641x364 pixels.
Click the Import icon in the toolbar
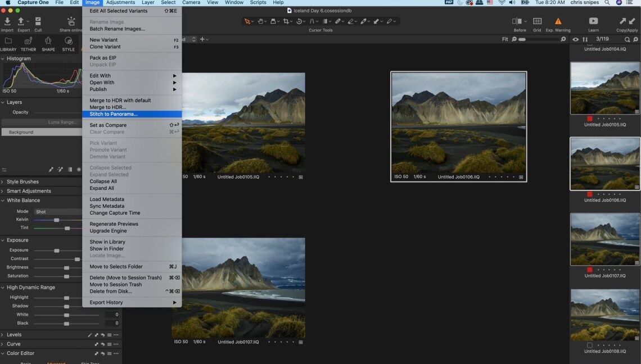[7, 22]
